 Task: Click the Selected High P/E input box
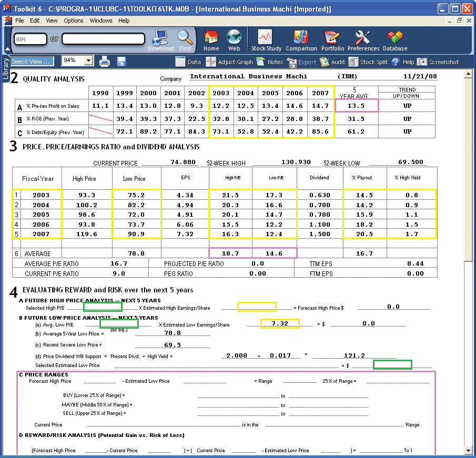[x=103, y=307]
